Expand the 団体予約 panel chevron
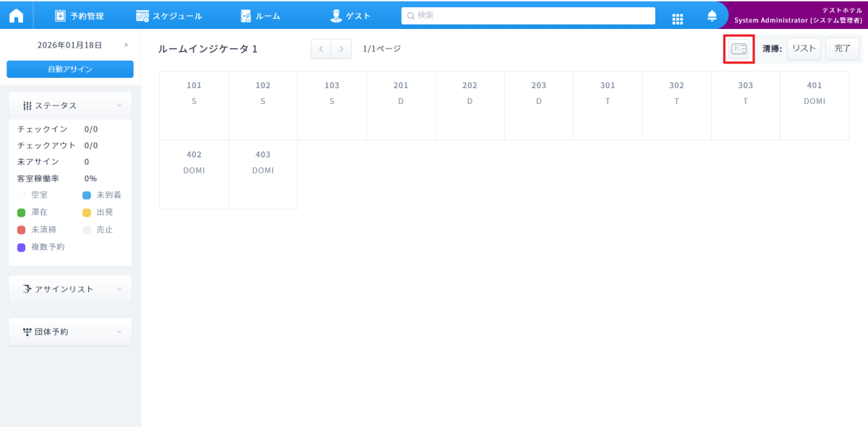 [119, 332]
